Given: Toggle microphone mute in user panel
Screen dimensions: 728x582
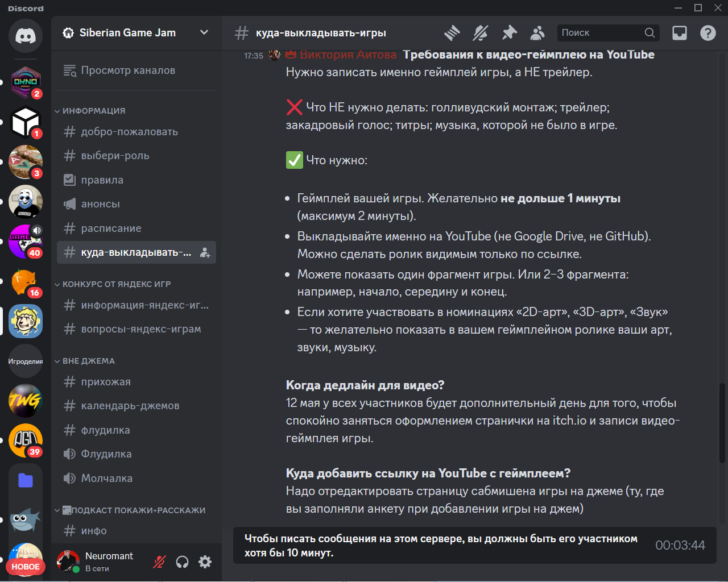Looking at the screenshot, I should pyautogui.click(x=159, y=562).
